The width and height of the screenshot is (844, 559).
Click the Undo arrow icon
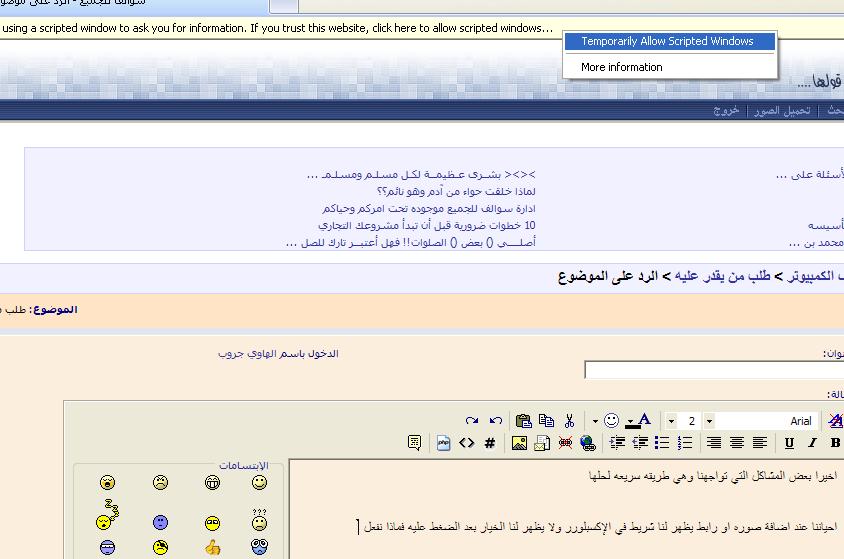tap(495, 421)
